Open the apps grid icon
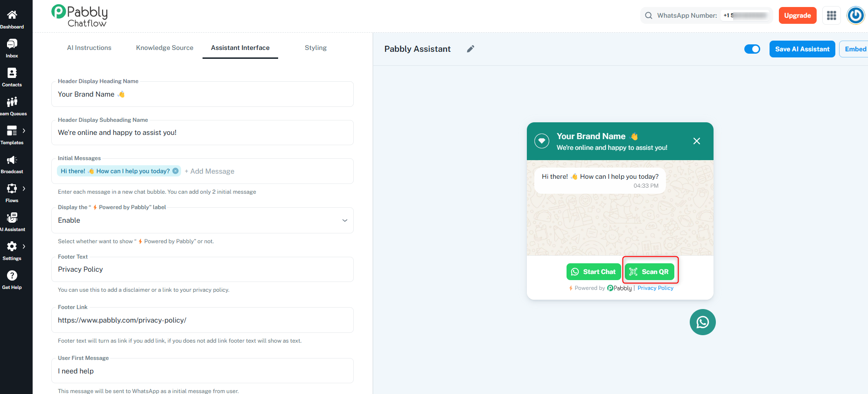868x394 pixels. click(832, 15)
